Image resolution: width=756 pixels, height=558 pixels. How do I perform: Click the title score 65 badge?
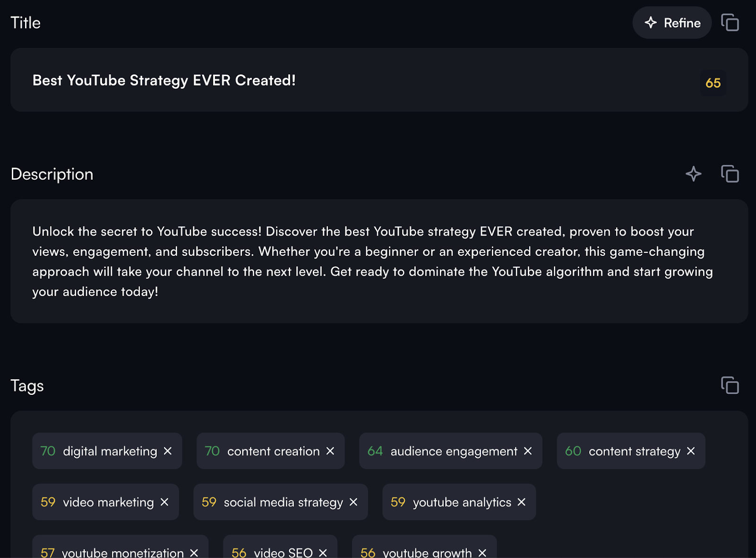point(713,83)
